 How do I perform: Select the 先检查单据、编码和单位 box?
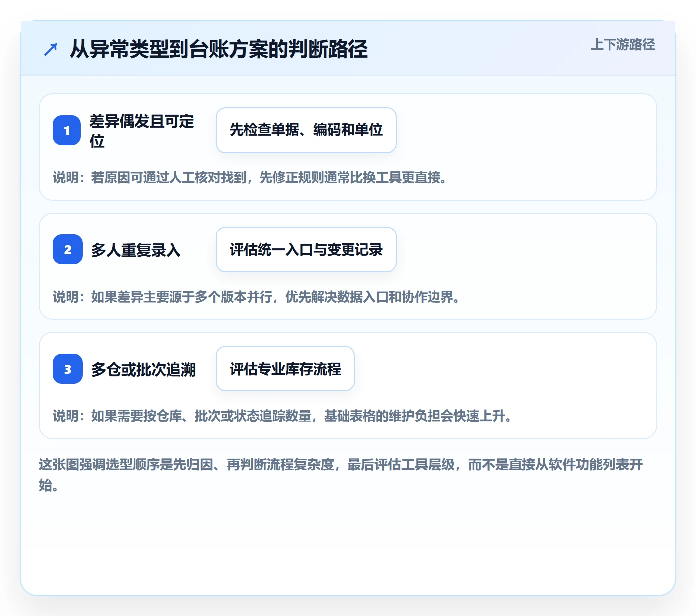(x=306, y=130)
